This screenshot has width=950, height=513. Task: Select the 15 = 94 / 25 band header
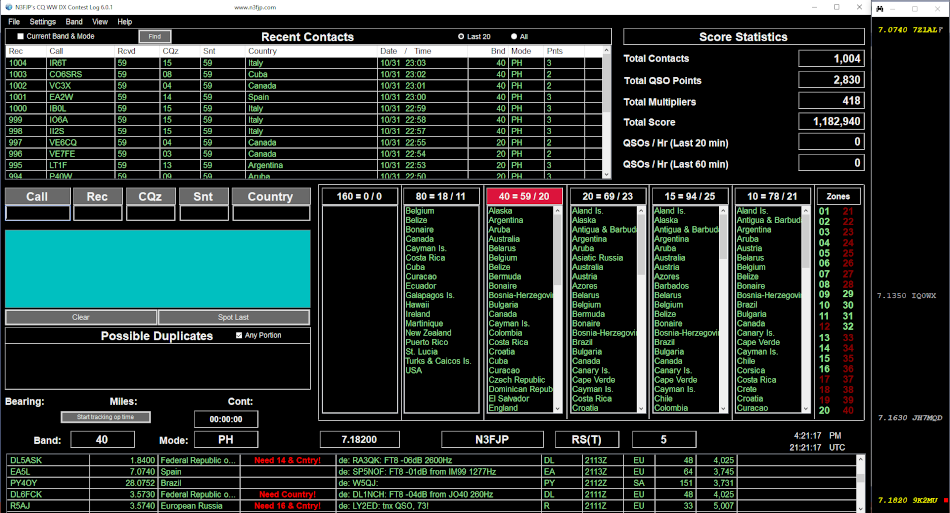click(x=689, y=196)
